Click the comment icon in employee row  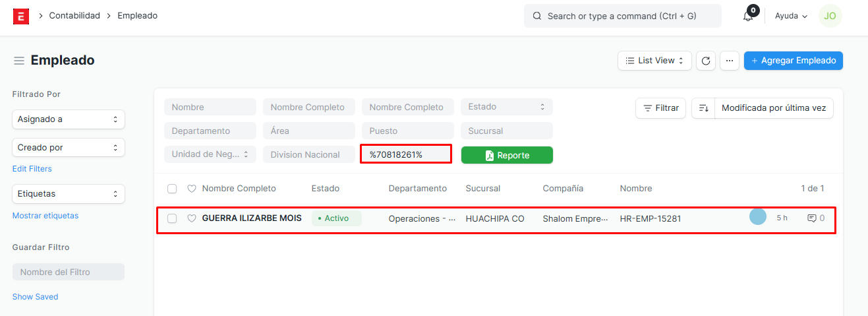[x=812, y=218]
